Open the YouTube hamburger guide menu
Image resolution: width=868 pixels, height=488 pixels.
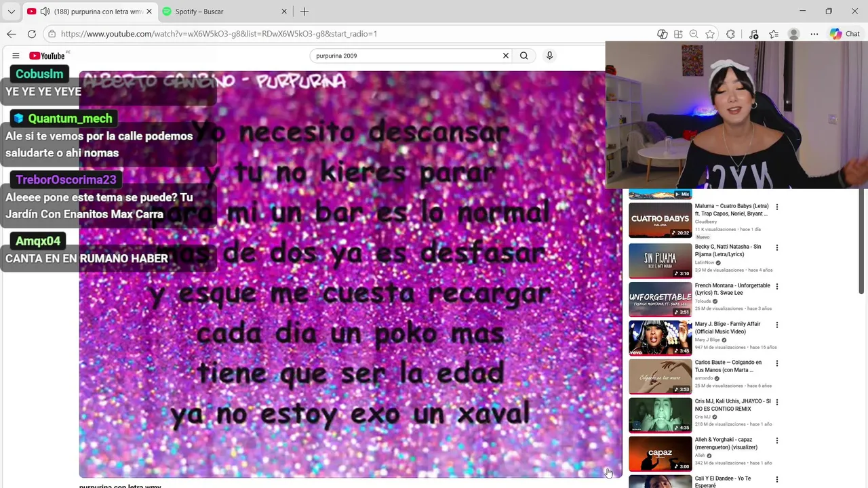(16, 56)
